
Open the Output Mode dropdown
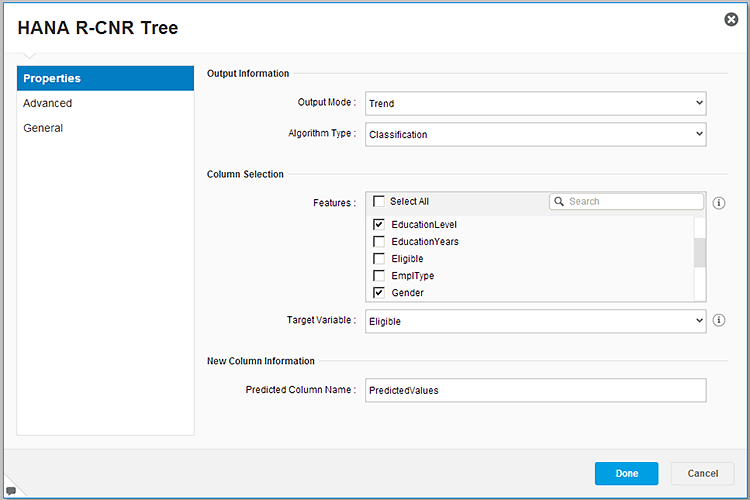click(x=536, y=103)
